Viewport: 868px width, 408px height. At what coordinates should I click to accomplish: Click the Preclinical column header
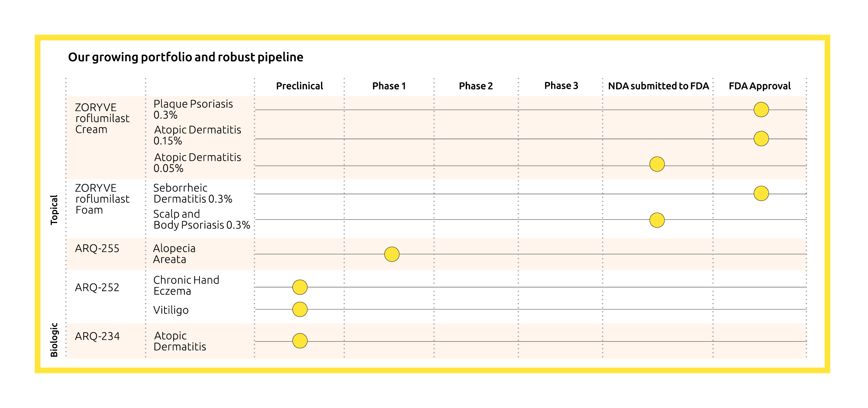(x=299, y=86)
